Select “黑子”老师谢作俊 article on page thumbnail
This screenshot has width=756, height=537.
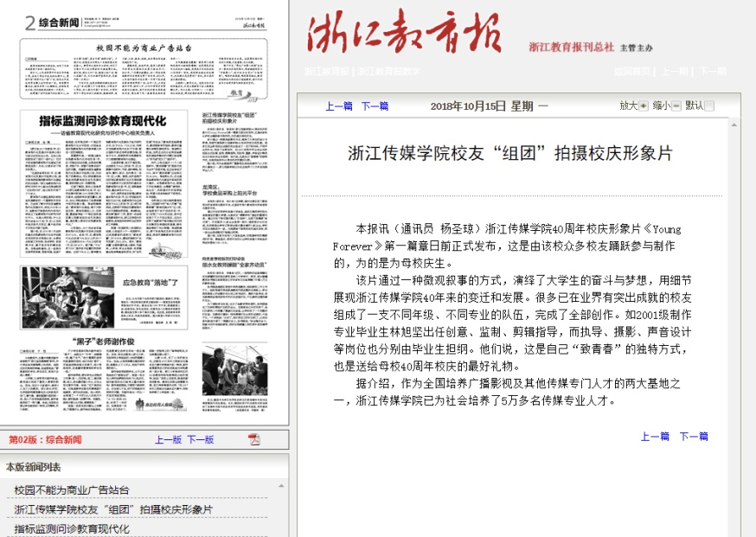point(103,376)
